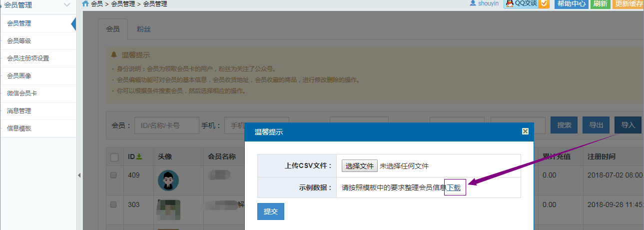Check the checkbox for member 409
The image size is (644, 230).
coord(113,175)
